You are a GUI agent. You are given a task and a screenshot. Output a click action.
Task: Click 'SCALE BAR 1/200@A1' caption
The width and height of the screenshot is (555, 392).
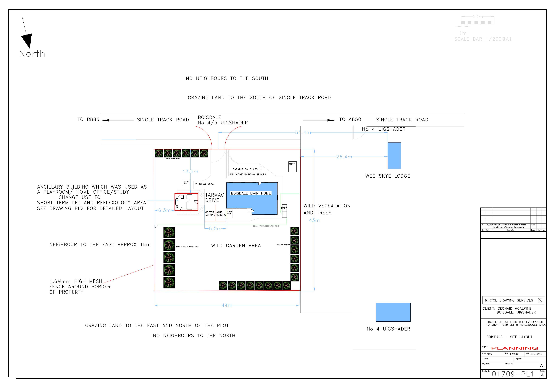[483, 39]
